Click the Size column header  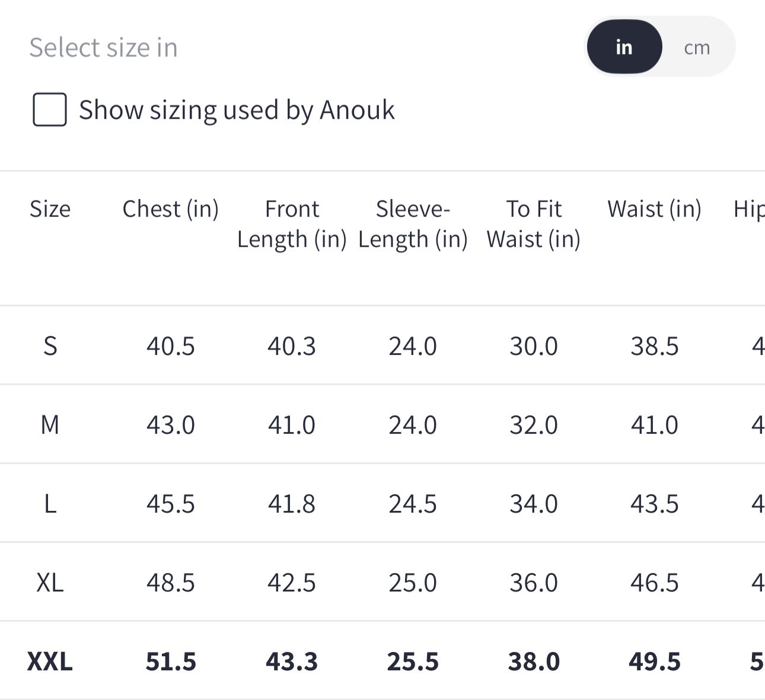point(50,209)
